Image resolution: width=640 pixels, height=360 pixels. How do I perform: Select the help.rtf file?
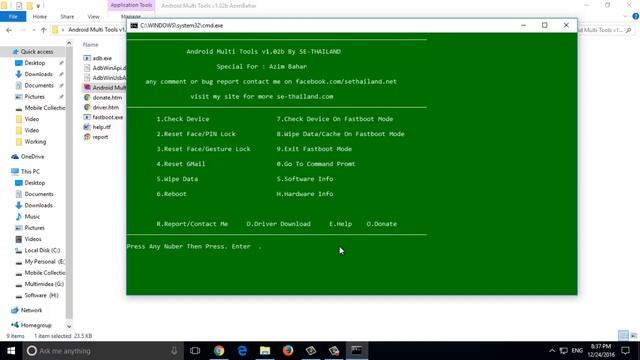pyautogui.click(x=101, y=127)
